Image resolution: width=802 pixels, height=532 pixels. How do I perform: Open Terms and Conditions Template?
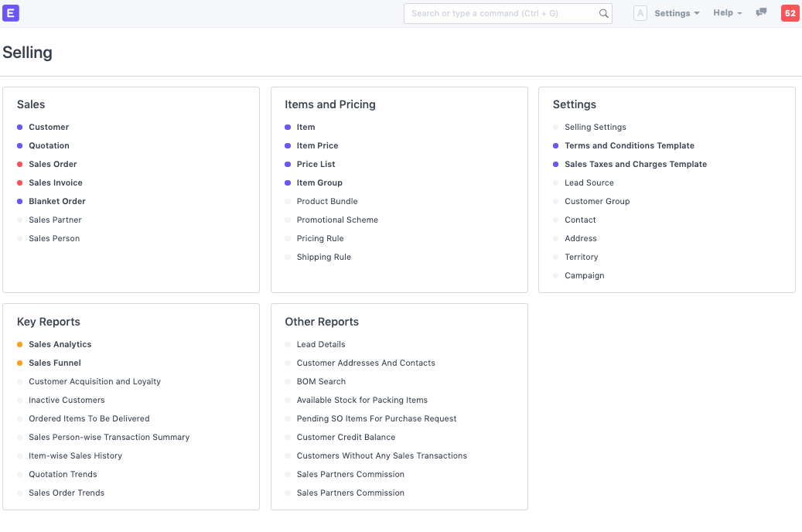coord(629,145)
